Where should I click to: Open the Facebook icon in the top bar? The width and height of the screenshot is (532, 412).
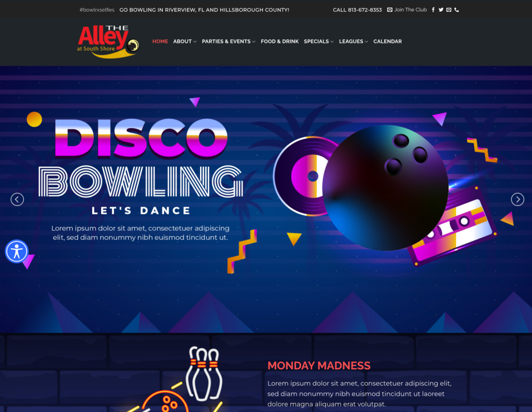[x=433, y=10]
